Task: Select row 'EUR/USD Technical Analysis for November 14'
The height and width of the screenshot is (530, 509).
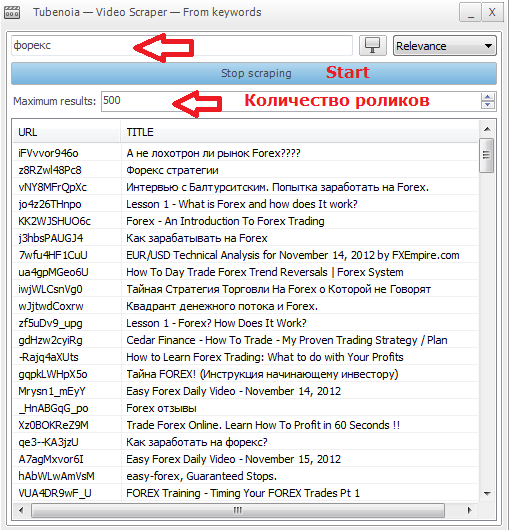Action: [x=245, y=255]
